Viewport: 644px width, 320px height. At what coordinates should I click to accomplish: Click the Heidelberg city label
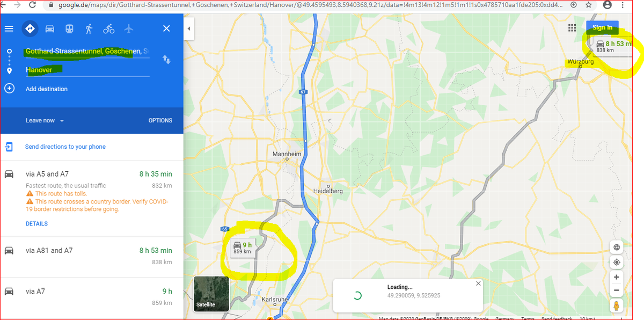point(328,191)
